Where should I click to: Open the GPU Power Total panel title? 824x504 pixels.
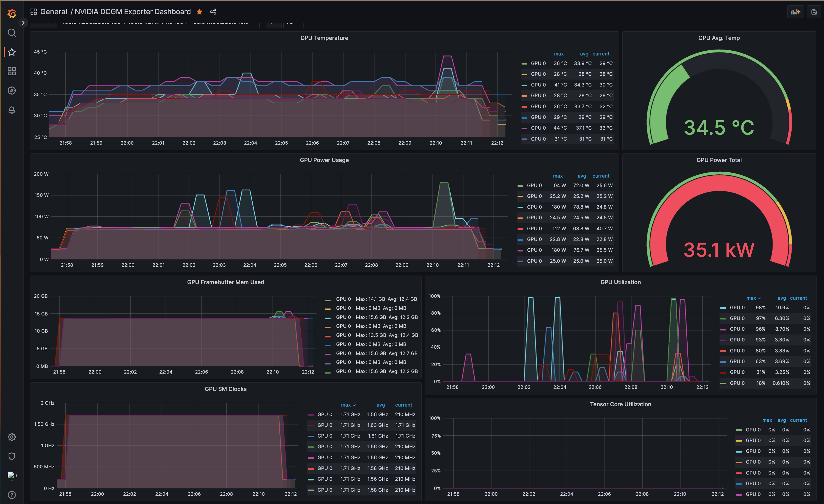(x=719, y=160)
